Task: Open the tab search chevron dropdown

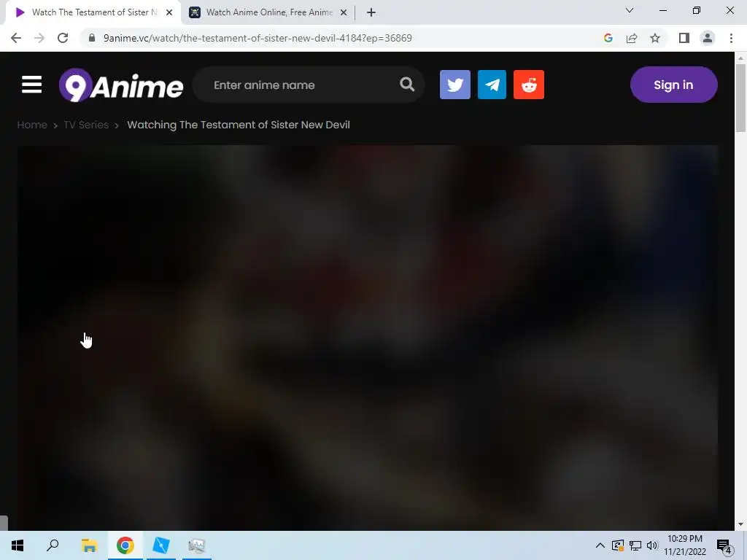Action: 630,10
